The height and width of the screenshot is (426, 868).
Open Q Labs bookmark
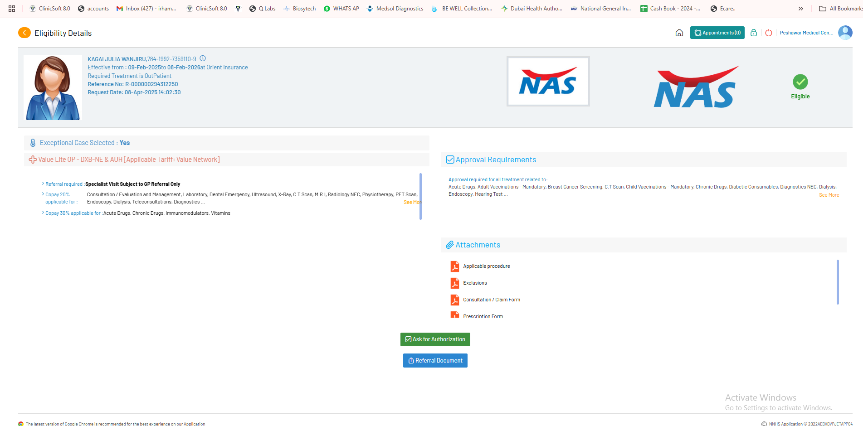coord(263,9)
